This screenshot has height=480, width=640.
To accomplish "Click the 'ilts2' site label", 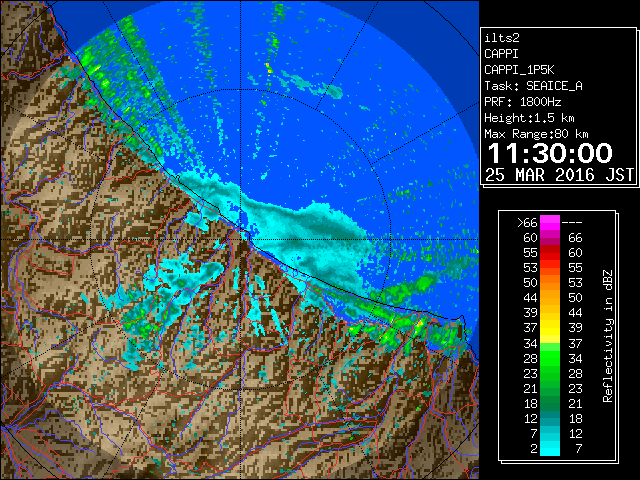I will 502,38.
